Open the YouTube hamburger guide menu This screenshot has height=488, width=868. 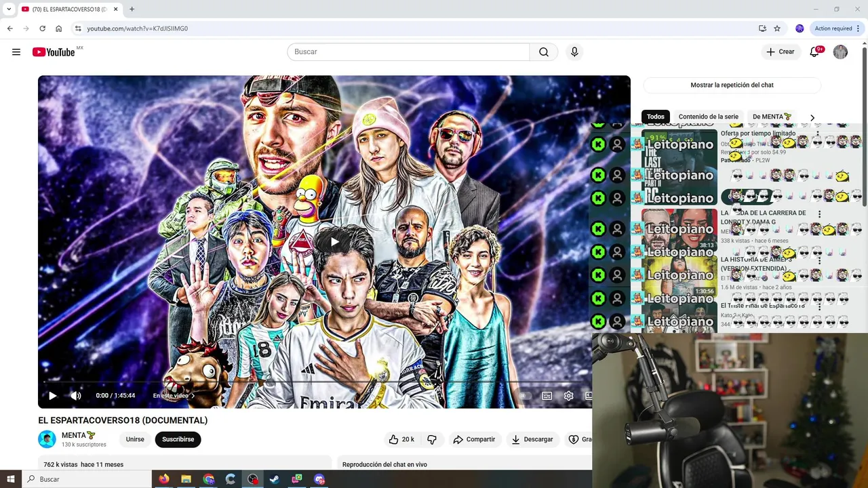pyautogui.click(x=16, y=52)
